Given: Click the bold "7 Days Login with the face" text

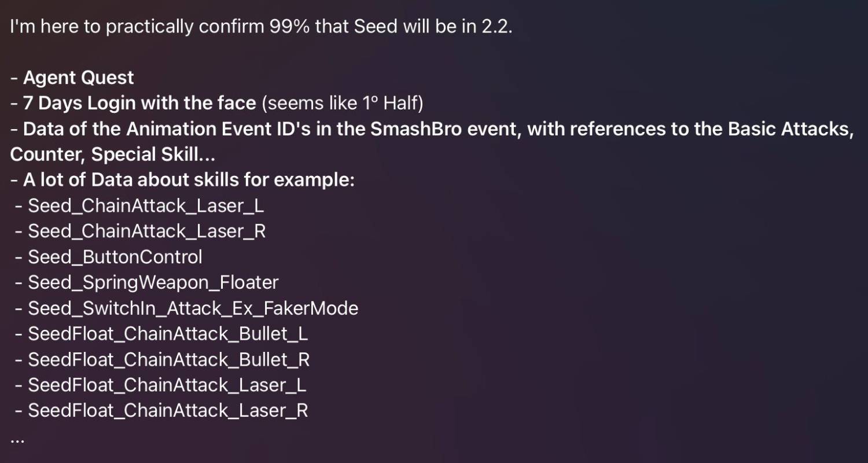Looking at the screenshot, I should 139,104.
